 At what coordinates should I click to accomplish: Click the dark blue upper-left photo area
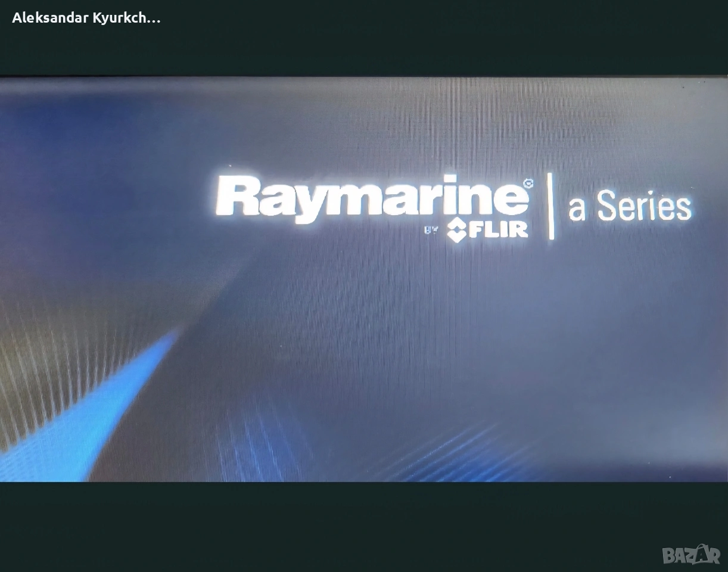pyautogui.click(x=89, y=149)
